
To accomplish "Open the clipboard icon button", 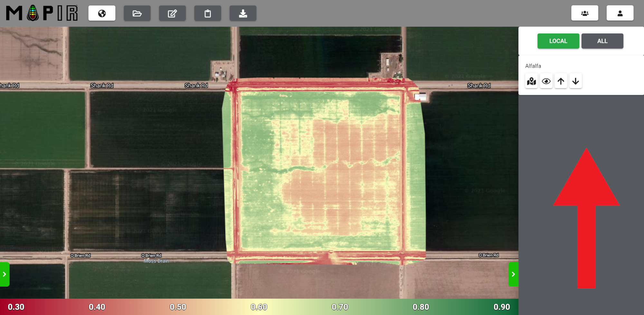I will [x=208, y=13].
